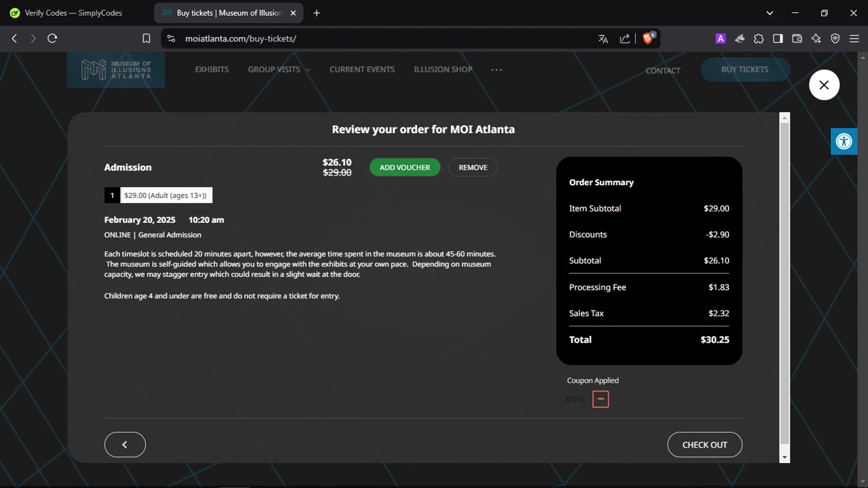The height and width of the screenshot is (488, 868).
Task: Go back in browser history
Action: point(14,38)
